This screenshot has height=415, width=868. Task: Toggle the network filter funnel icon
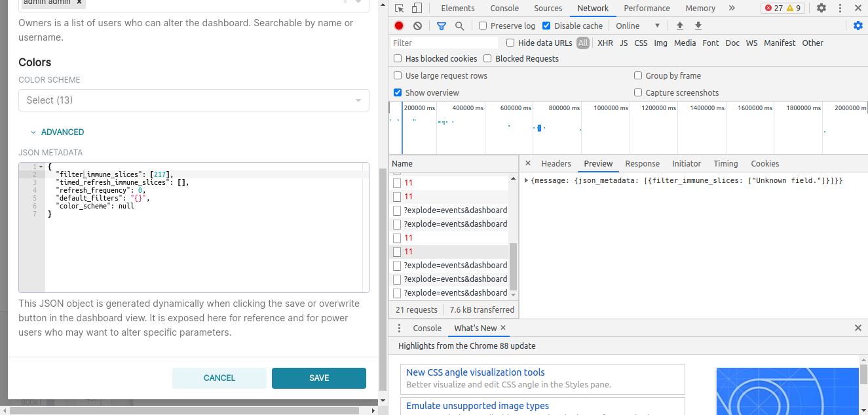[442, 26]
